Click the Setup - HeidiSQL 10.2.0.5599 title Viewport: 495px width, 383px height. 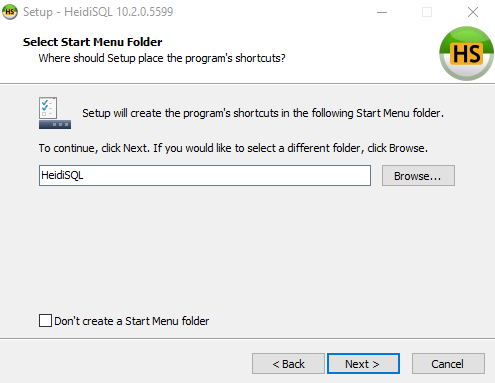(x=98, y=12)
